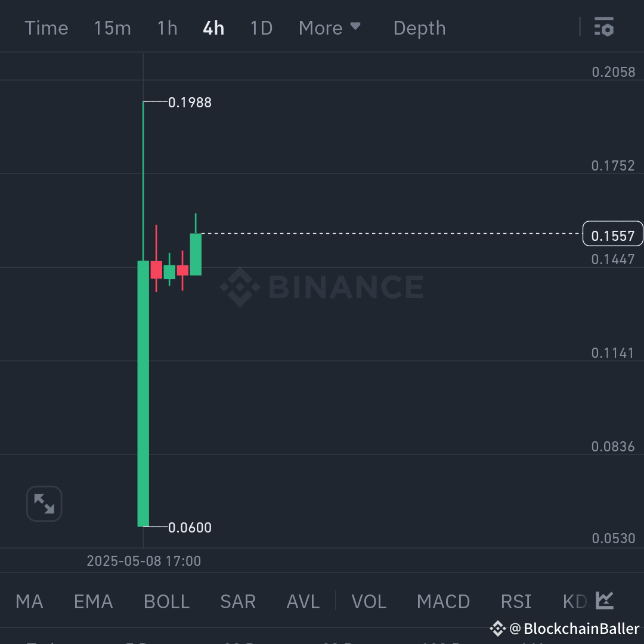Click the Binance watermark logo

coord(322,287)
